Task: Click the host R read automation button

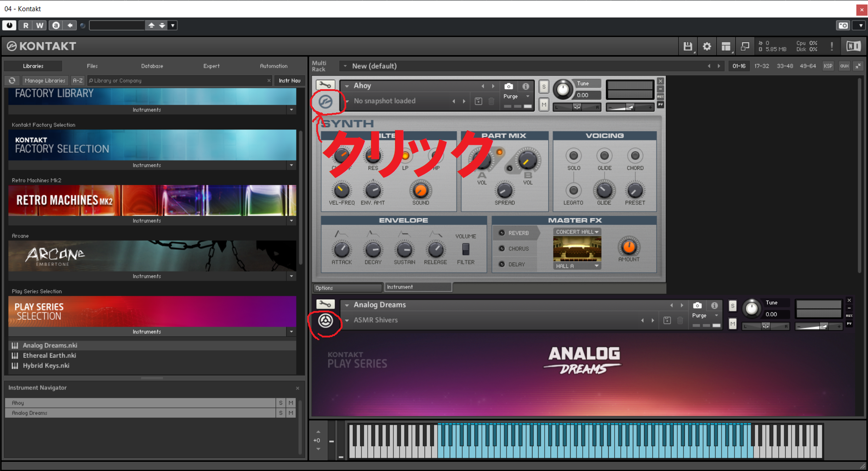Action: click(26, 25)
